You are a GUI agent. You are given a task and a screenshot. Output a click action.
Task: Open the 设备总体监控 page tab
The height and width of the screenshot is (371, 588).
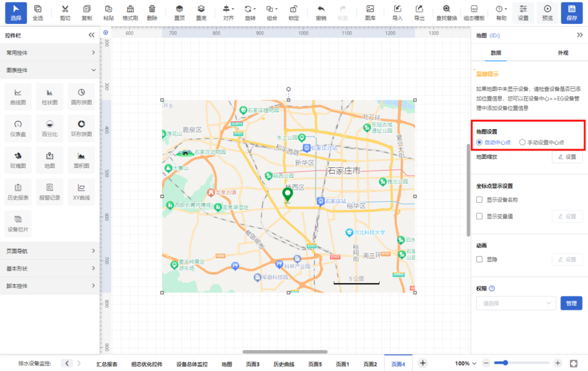point(192,364)
